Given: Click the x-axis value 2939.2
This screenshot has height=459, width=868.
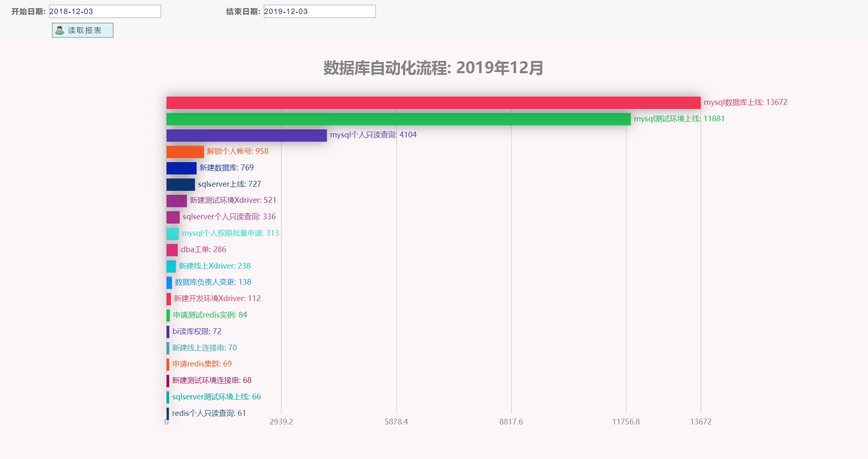Looking at the screenshot, I should (x=281, y=422).
